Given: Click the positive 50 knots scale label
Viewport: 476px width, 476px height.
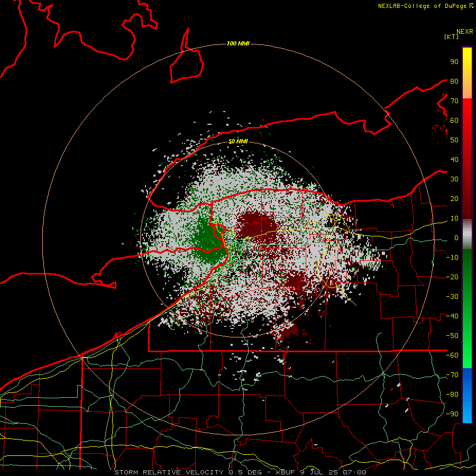Looking at the screenshot, I should 454,140.
